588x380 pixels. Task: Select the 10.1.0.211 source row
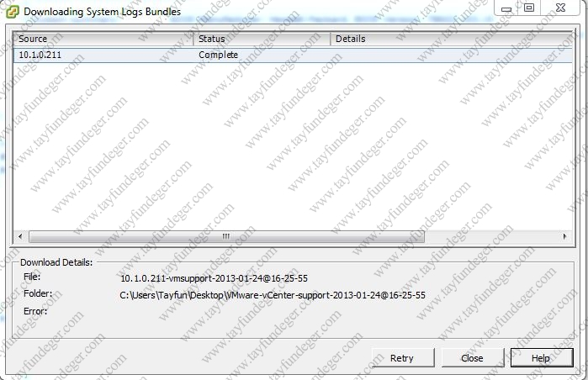point(293,55)
